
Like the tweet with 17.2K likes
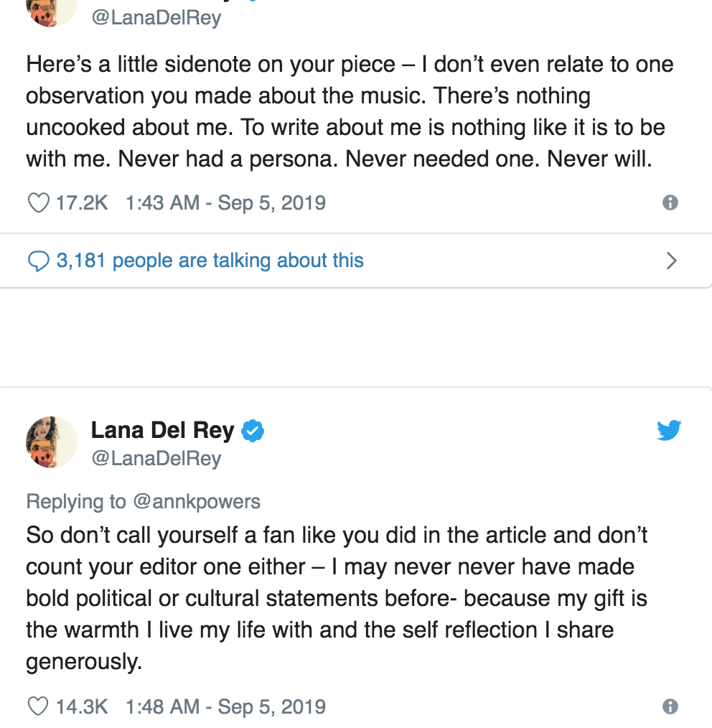coord(38,203)
